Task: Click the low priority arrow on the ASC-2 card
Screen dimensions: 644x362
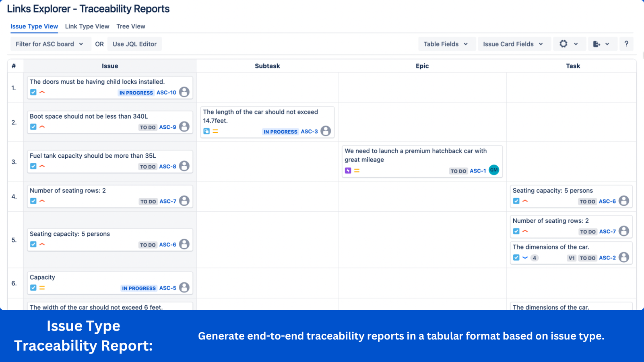Action: click(x=525, y=258)
